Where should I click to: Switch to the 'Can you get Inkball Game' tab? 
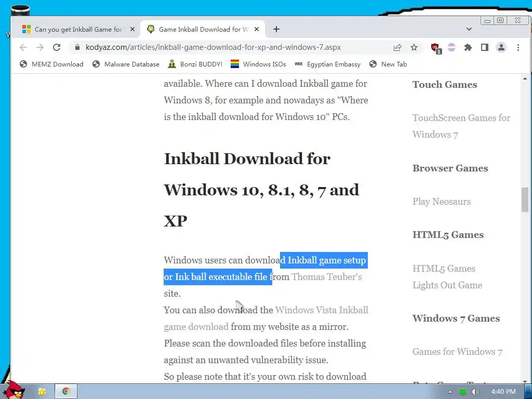click(79, 30)
